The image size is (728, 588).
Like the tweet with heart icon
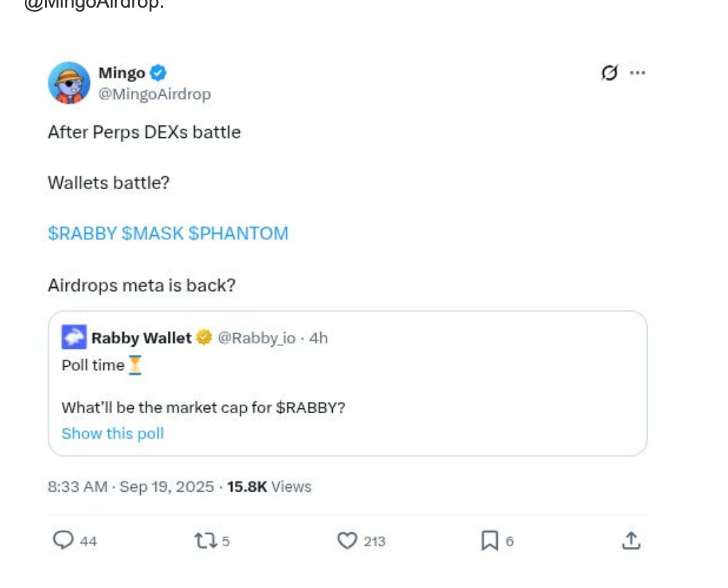347,541
